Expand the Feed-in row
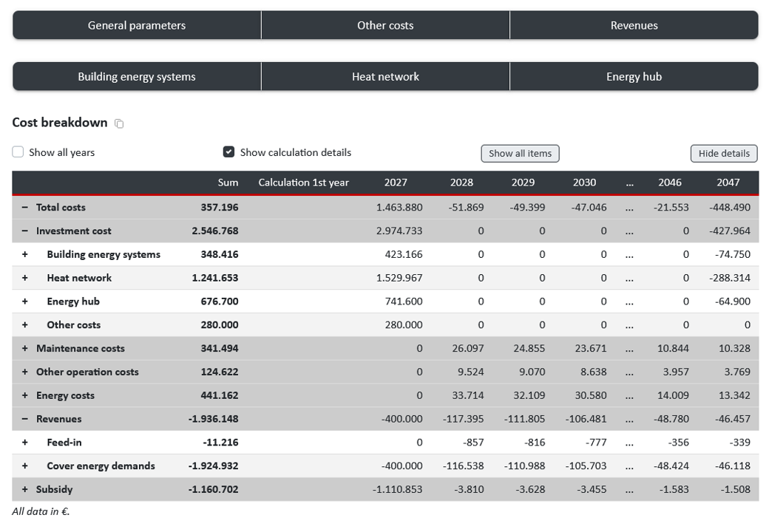769x532 pixels. coord(24,443)
